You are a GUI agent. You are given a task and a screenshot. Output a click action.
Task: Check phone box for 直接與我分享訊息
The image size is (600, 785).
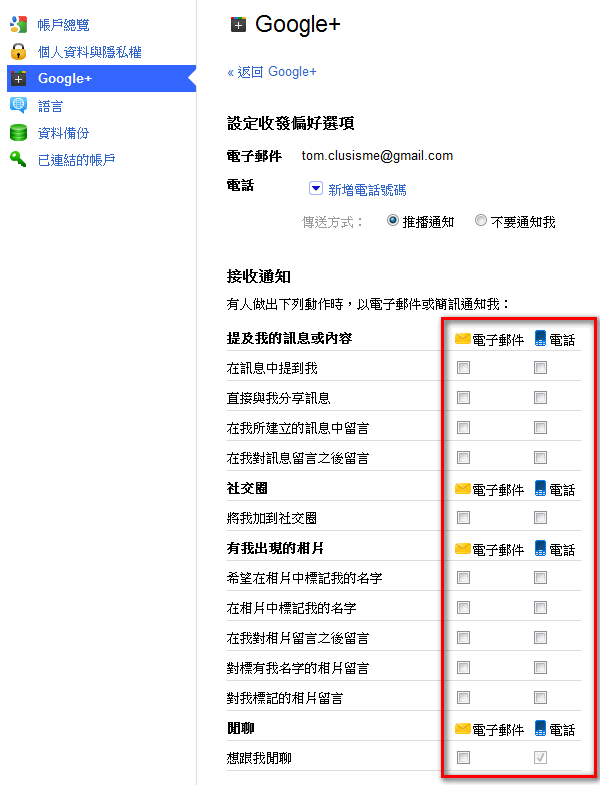click(540, 398)
